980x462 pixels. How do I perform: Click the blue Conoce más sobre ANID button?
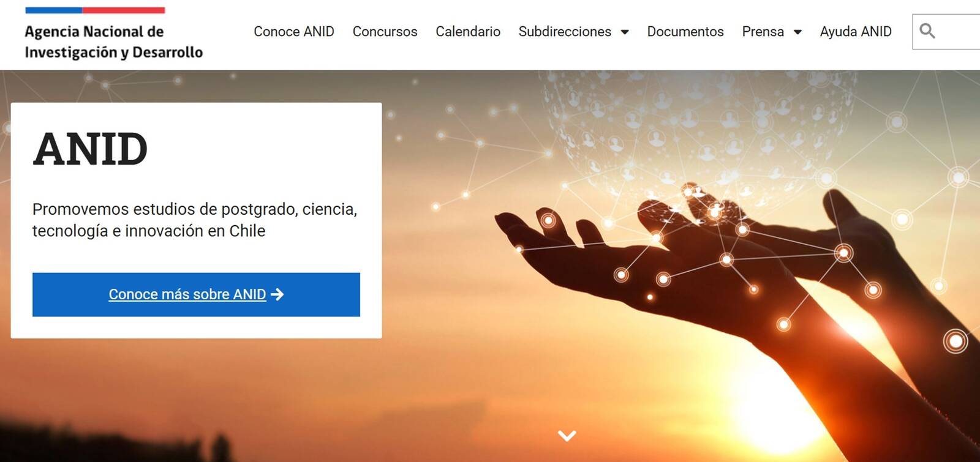196,294
